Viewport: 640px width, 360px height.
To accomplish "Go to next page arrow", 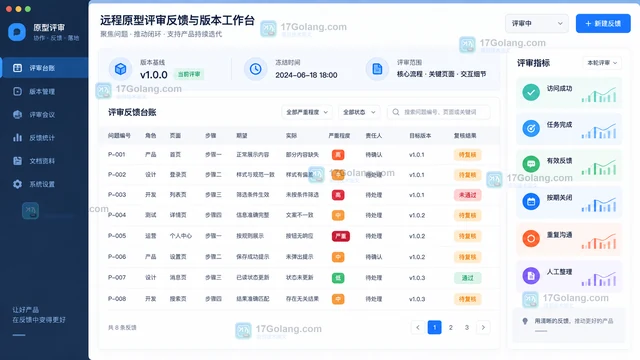I will coord(483,327).
